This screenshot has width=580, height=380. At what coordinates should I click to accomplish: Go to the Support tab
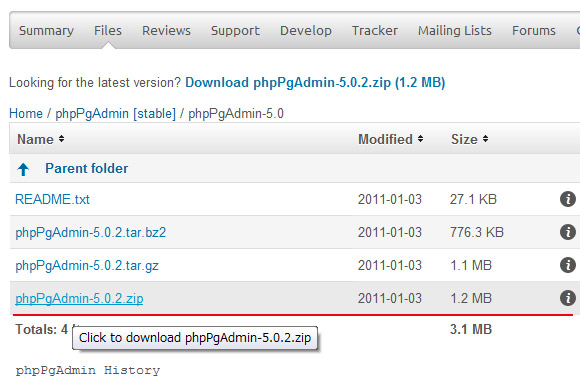tap(235, 30)
